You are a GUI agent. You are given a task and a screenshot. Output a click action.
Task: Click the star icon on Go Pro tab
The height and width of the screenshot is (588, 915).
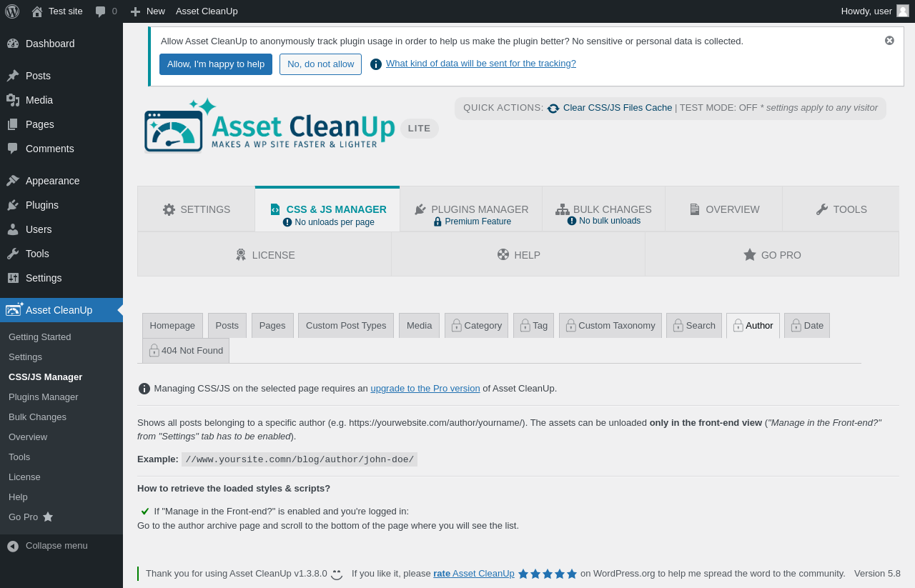(x=750, y=254)
